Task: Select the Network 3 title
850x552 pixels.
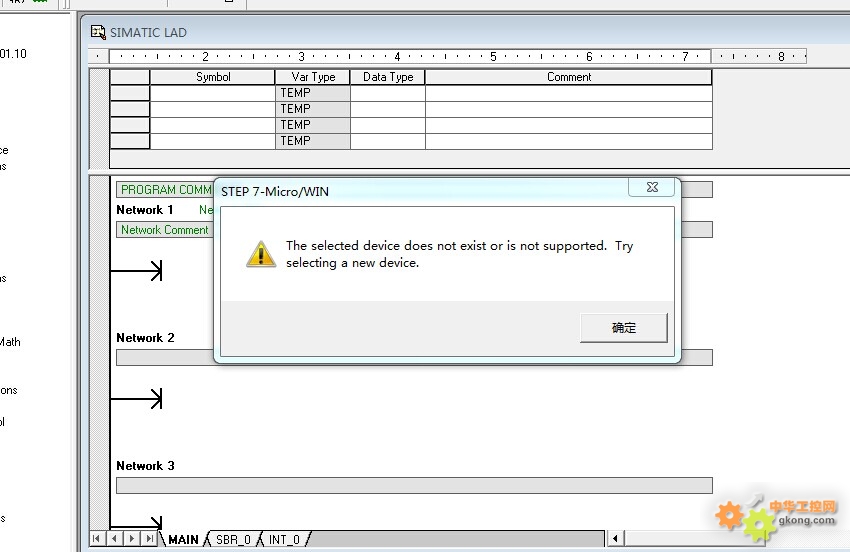Action: point(145,466)
